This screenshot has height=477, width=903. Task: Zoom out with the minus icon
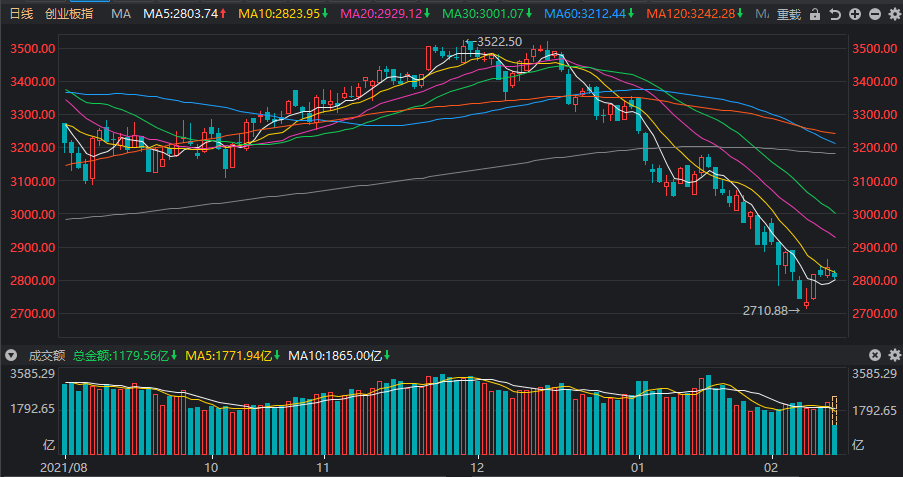(874, 15)
